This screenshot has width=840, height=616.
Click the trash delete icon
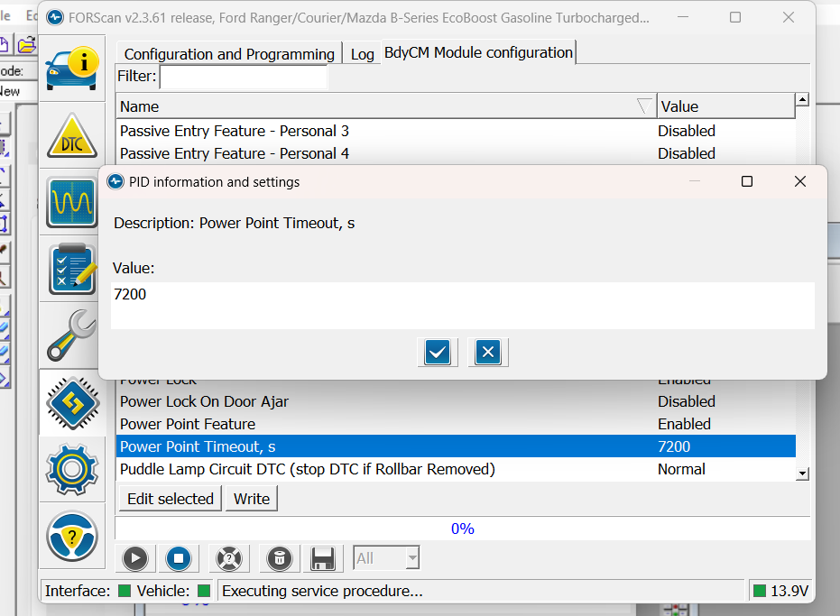[280, 558]
